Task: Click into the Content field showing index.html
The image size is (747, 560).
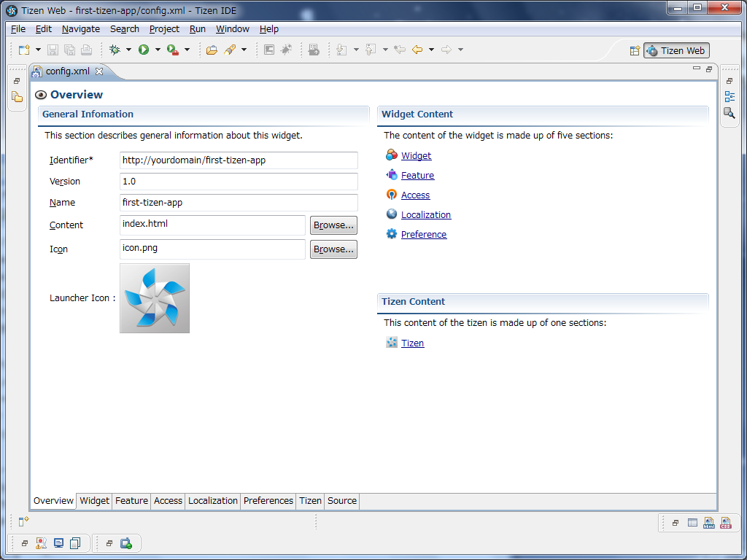Action: pos(212,225)
